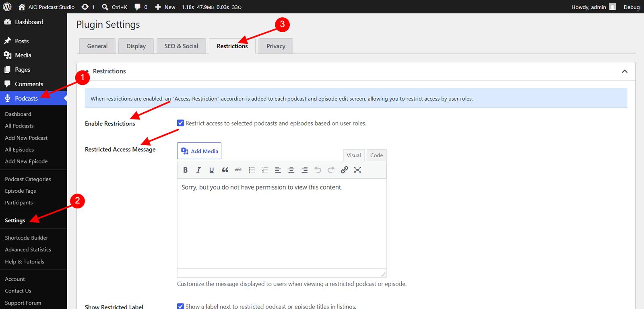The width and height of the screenshot is (644, 309).
Task: Uncheck the Enable Restrictions checkbox
Action: (180, 123)
